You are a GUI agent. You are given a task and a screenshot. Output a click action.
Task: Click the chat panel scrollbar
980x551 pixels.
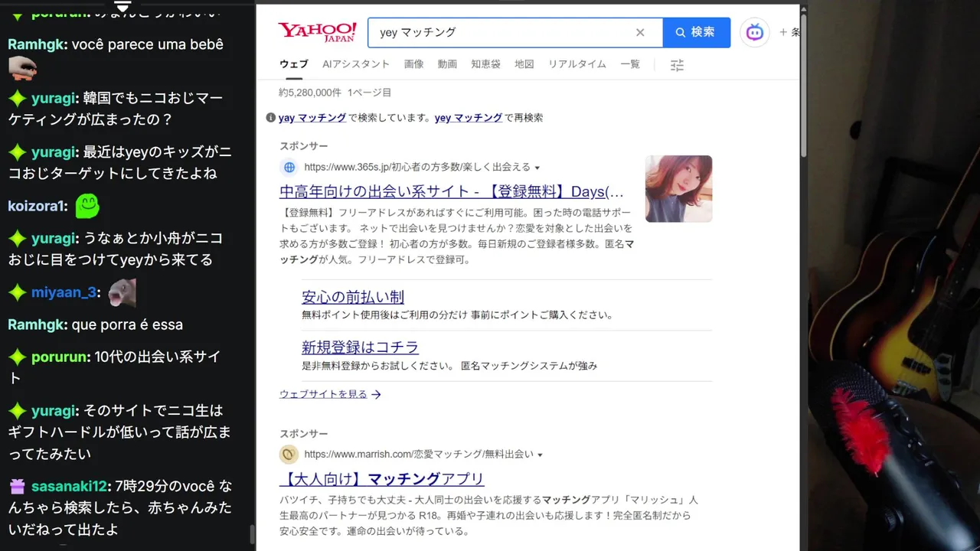coord(251,534)
